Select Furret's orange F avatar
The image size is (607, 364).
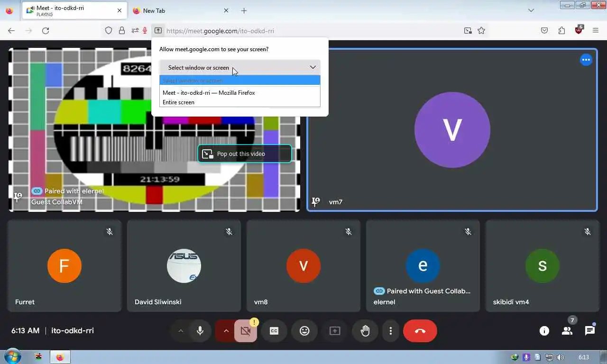(64, 266)
